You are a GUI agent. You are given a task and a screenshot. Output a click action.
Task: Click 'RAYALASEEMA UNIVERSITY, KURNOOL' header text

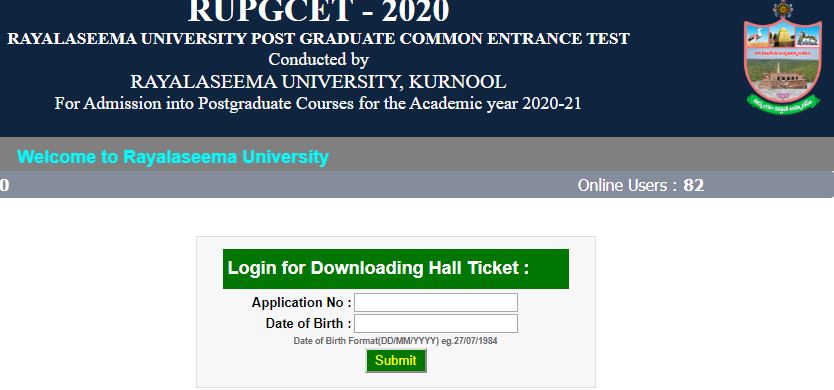(318, 82)
